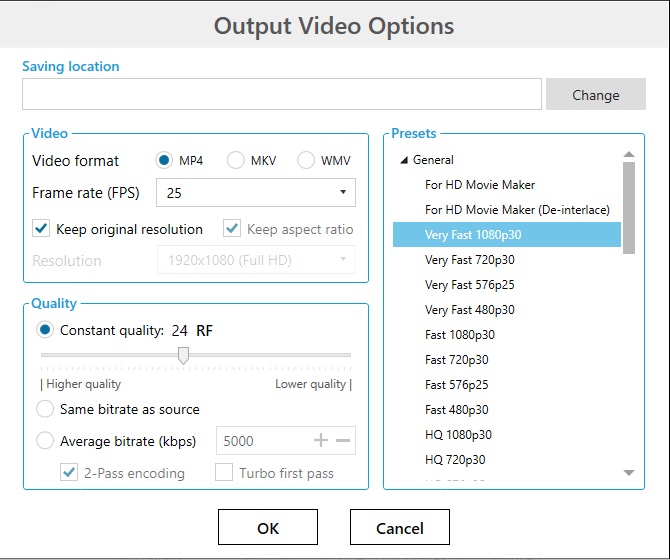Select MKV video format

235,161
